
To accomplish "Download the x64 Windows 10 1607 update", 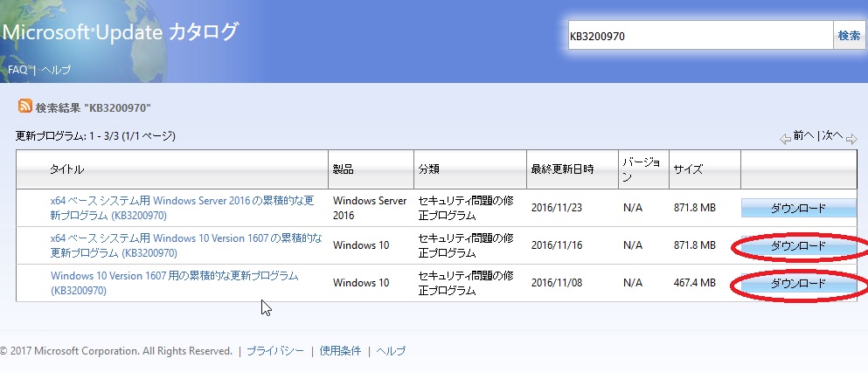I will (x=798, y=246).
